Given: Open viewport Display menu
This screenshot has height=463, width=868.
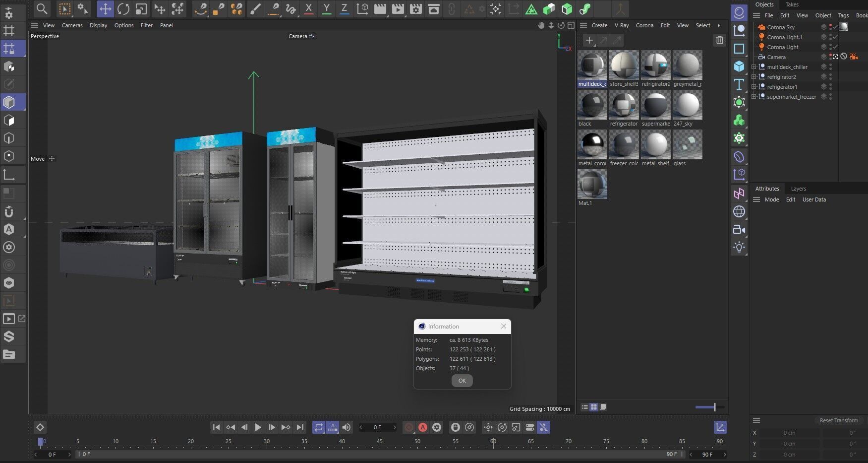Looking at the screenshot, I should point(98,25).
